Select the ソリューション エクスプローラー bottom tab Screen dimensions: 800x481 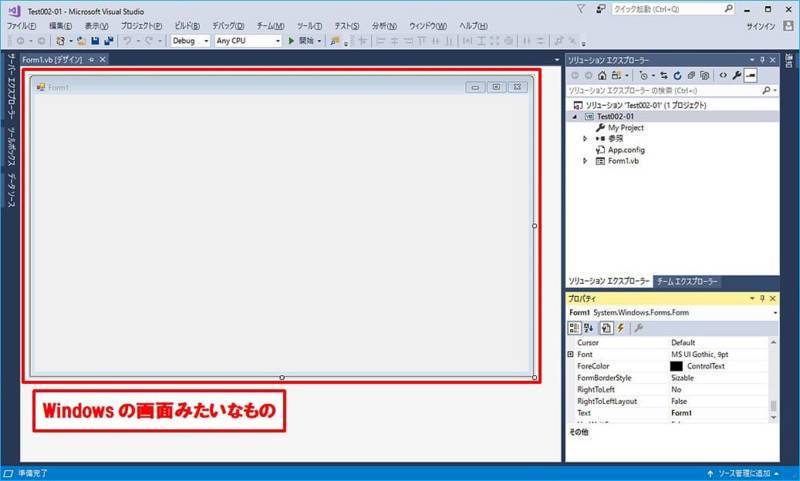(609, 282)
